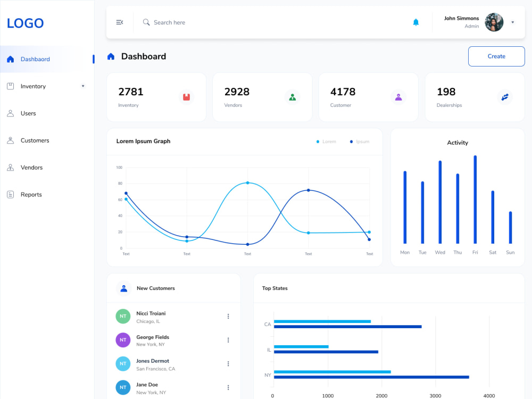Screen dimensions: 532x399
Task: Click the Reports document icon in sidebar
Action: point(11,195)
